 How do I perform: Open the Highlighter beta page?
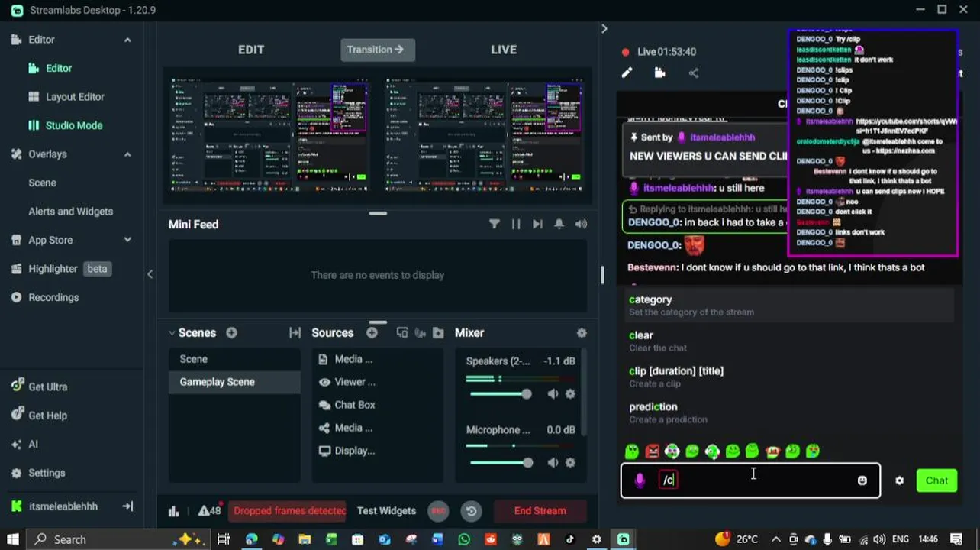61,269
